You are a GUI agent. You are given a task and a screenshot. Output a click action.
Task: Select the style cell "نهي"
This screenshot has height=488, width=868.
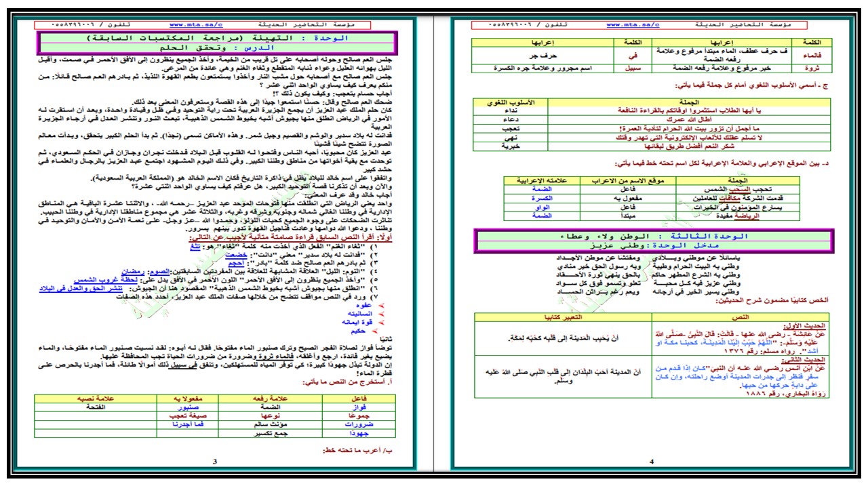[x=511, y=137]
